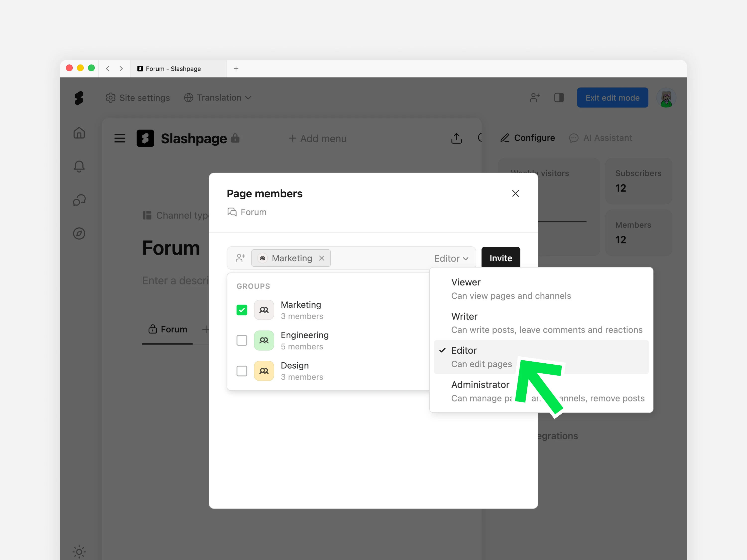Open the hamburger menu next to Slashpage
This screenshot has width=747, height=560.
(120, 138)
